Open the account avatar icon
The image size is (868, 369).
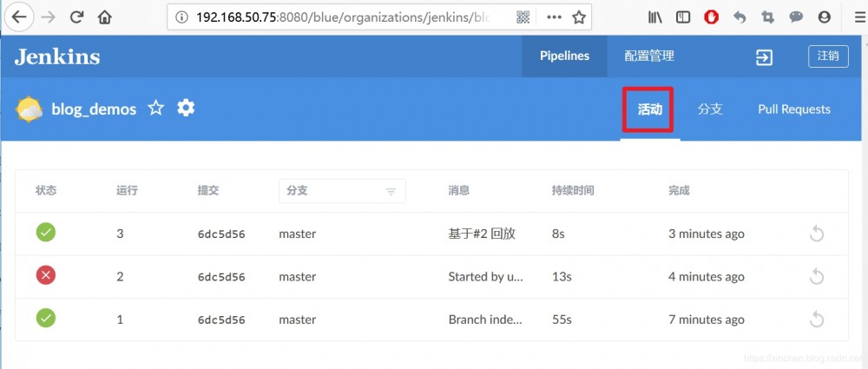[x=825, y=17]
